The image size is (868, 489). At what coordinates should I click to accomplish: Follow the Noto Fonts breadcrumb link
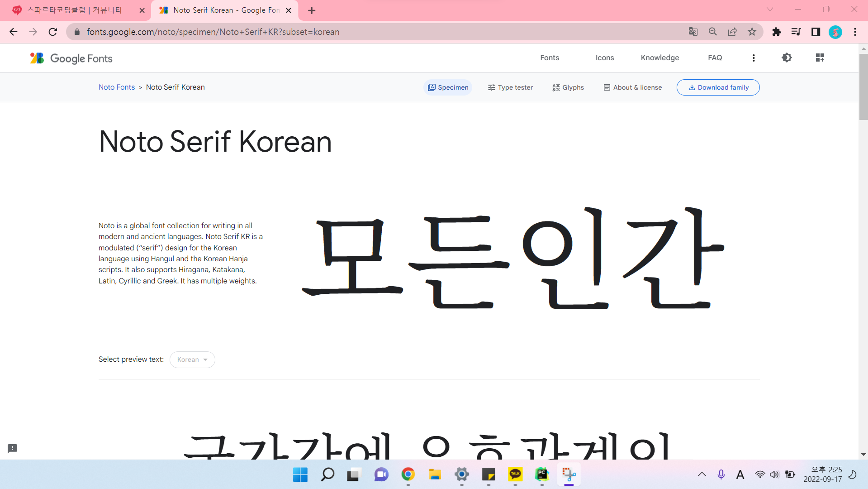click(x=117, y=87)
